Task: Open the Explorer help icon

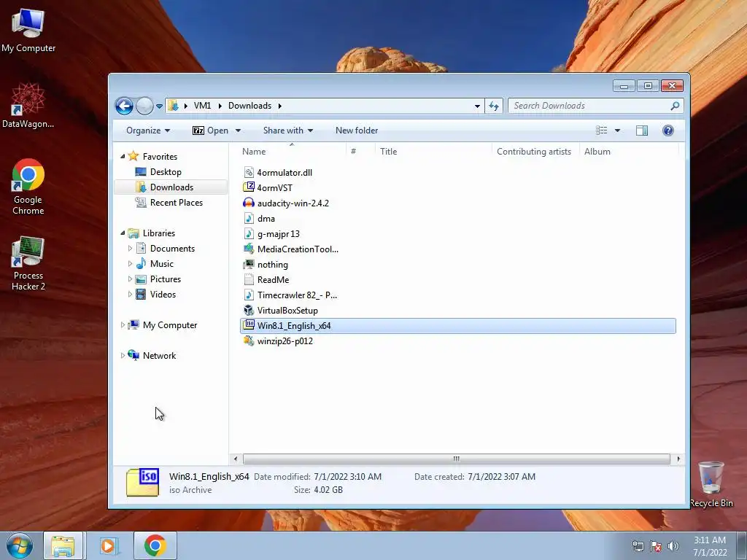Action: coord(668,131)
